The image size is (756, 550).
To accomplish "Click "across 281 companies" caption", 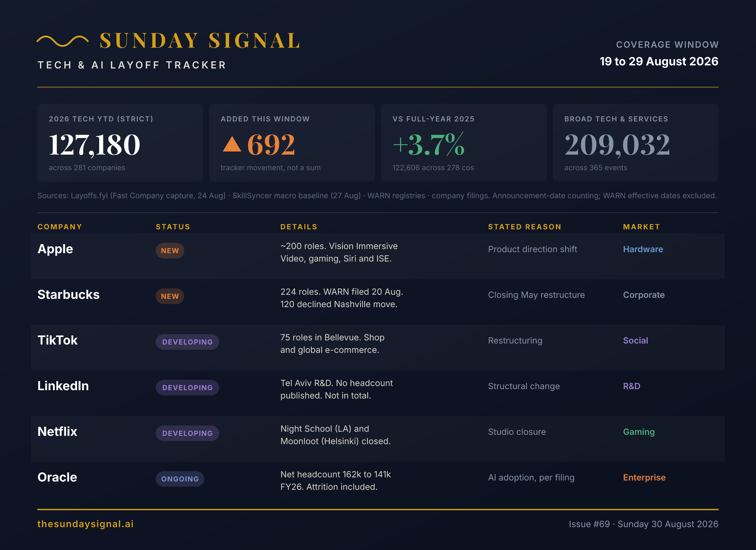I will tap(87, 168).
